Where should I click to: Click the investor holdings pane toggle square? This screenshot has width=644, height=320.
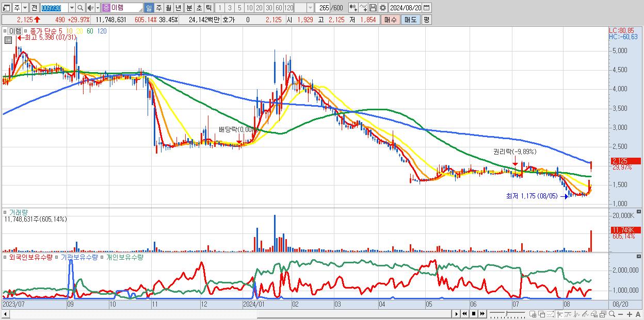click(x=5, y=257)
